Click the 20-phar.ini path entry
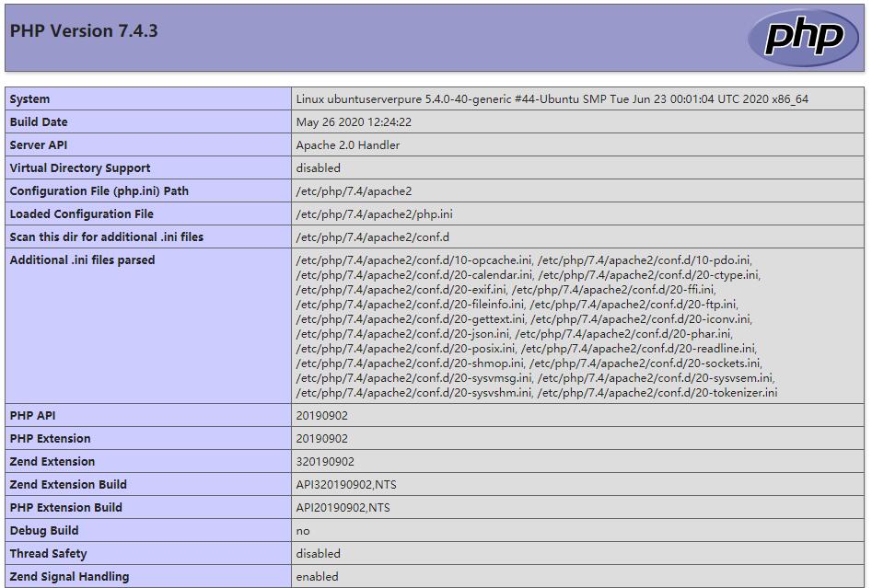872x588 pixels. 624,333
